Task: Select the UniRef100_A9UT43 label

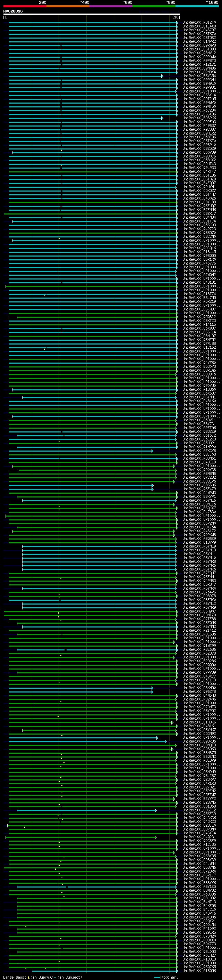Action: pyautogui.click(x=199, y=164)
